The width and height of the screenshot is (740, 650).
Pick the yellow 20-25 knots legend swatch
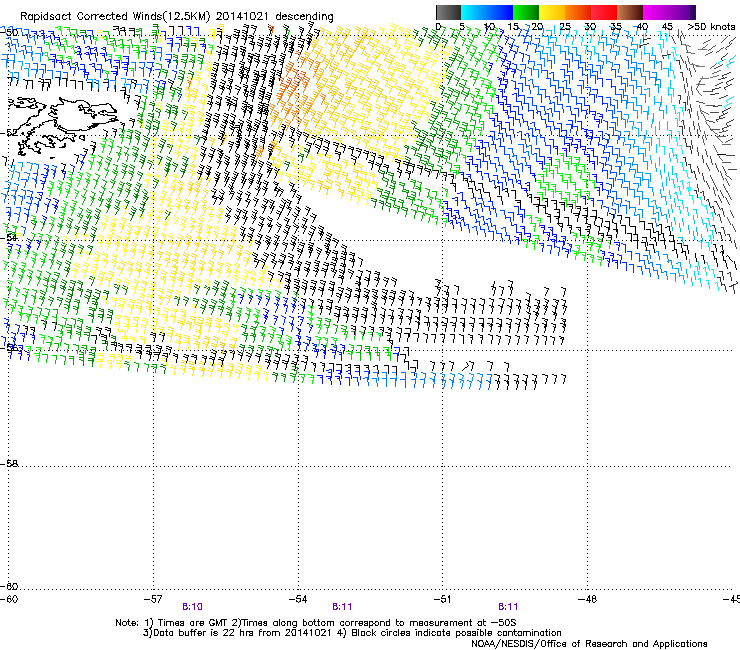552,12
